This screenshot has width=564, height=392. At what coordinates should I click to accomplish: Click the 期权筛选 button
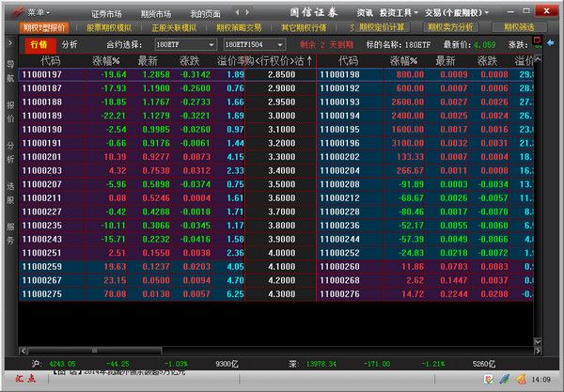click(519, 27)
